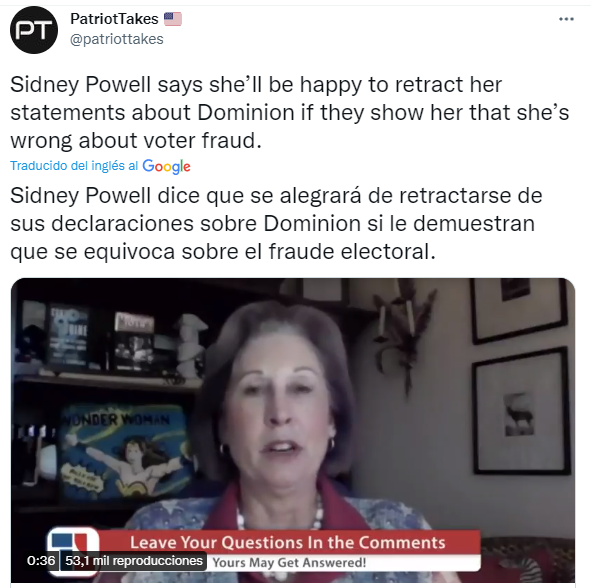Click the 53,1 mil reproducciones view count

tap(134, 561)
